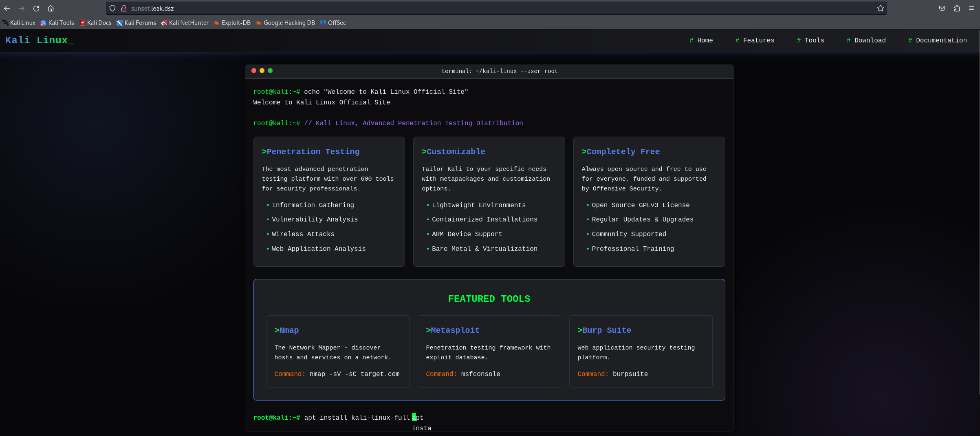Open Kali Tools bookmark
The width and height of the screenshot is (980, 436).
pos(57,23)
